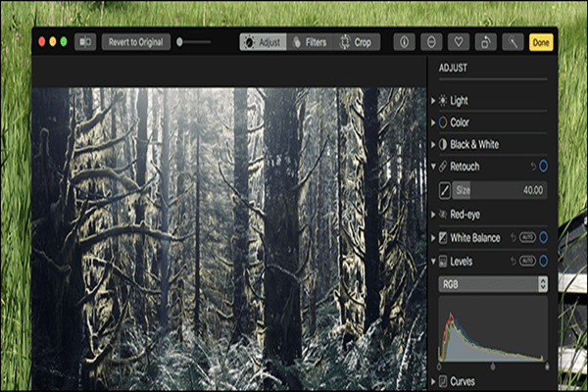Minimize window with yellow button

[53, 41]
